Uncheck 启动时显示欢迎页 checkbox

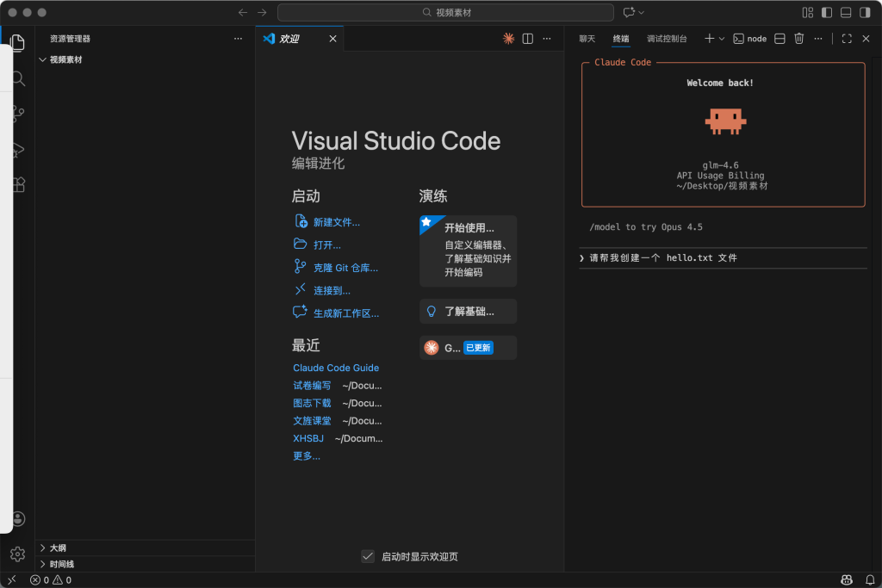[x=368, y=557]
